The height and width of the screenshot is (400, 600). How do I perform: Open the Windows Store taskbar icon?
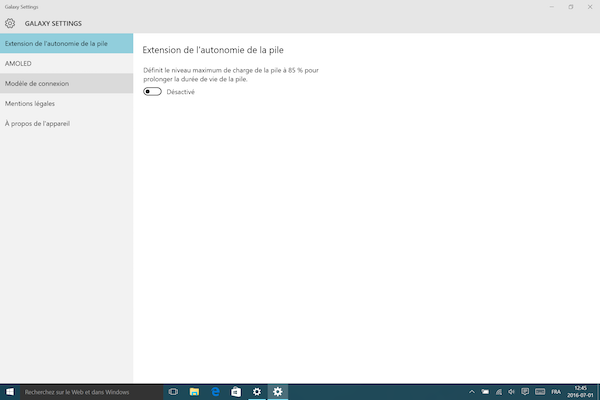coord(236,392)
